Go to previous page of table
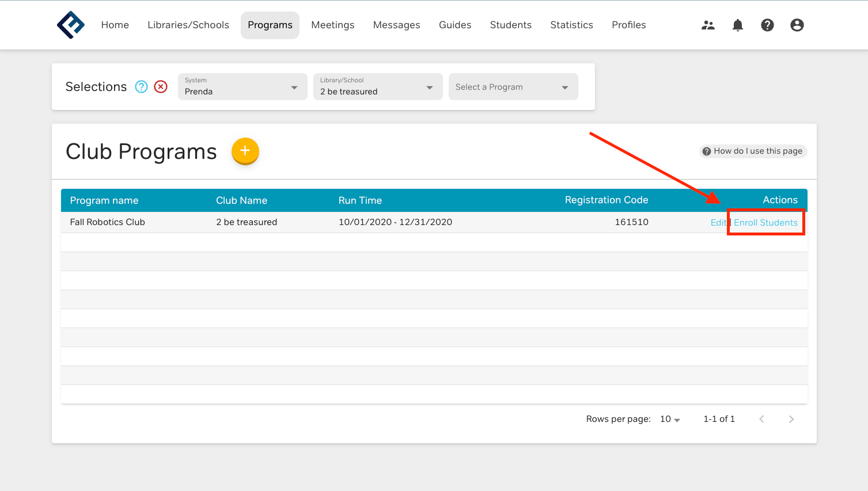This screenshot has height=491, width=868. (761, 419)
